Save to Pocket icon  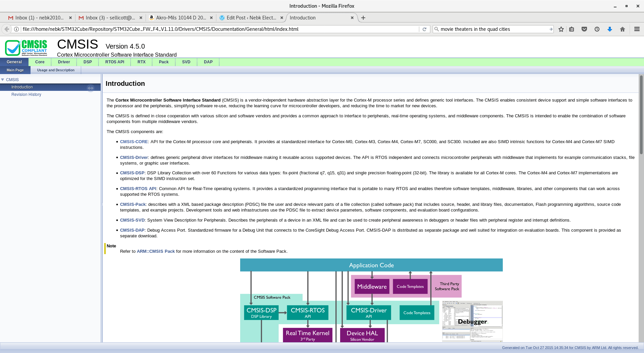(x=584, y=29)
